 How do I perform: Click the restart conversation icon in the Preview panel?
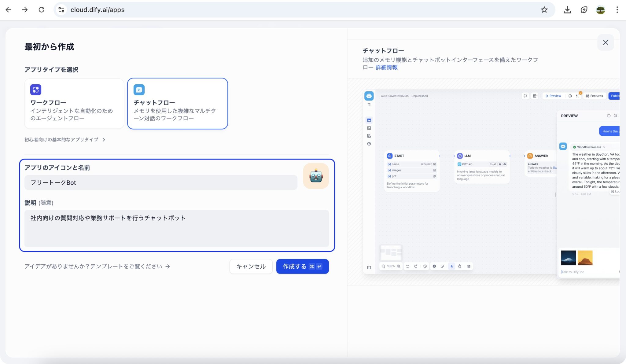point(609,116)
